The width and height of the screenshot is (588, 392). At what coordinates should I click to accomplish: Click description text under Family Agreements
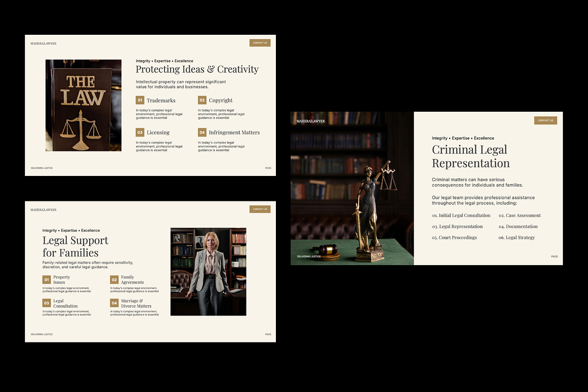134,290
